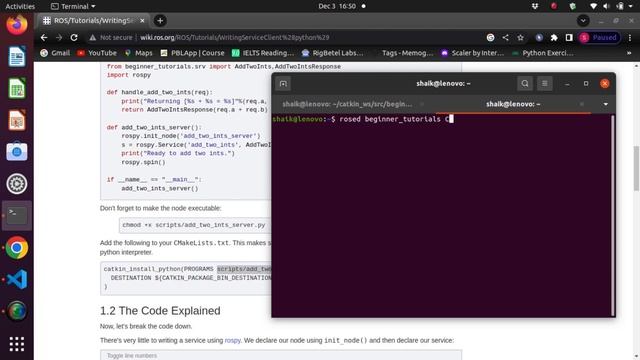Image resolution: width=640 pixels, height=360 pixels.
Task: Follow the rospy link in the explanation
Action: coord(233,340)
